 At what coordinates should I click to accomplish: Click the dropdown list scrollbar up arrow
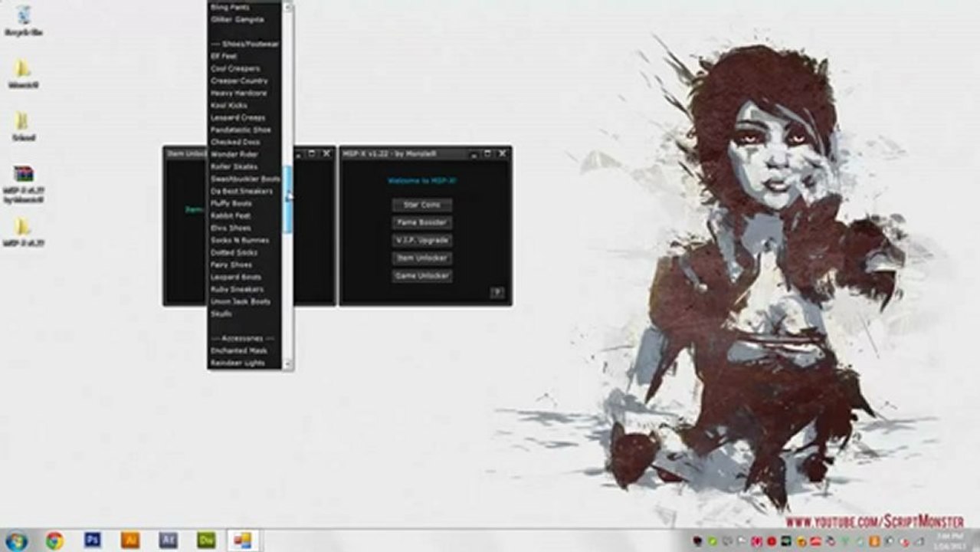288,8
